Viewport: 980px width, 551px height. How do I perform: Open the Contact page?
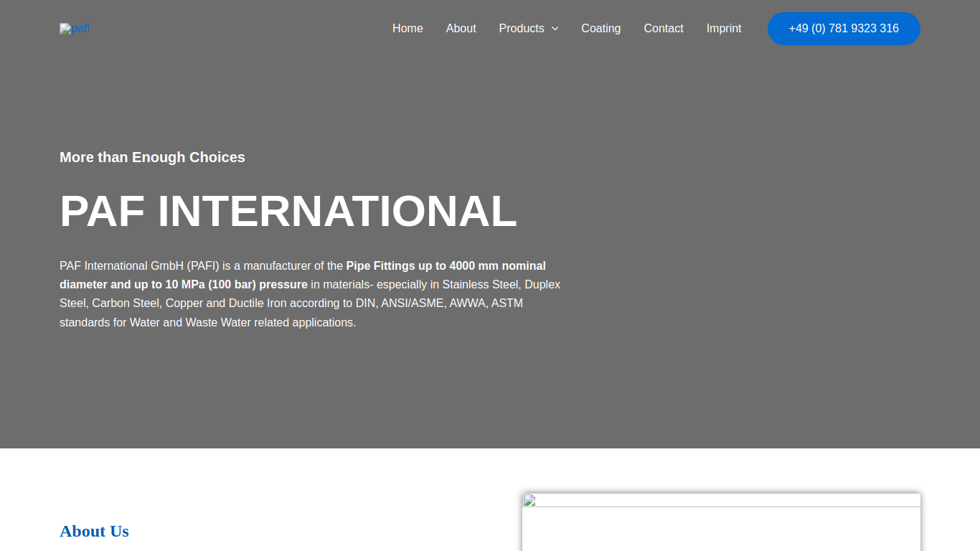[664, 29]
